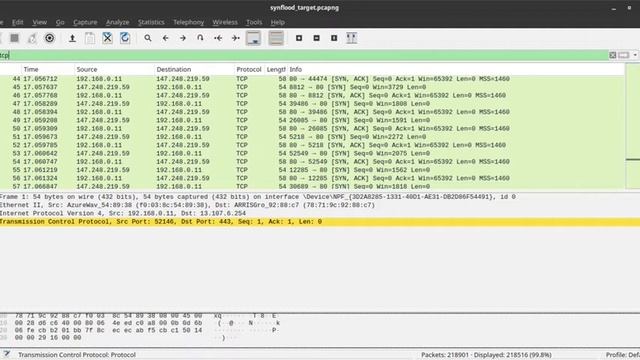Open a capture file via the up-arrow icon
The width and height of the screenshot is (640, 360).
[x=72, y=38]
